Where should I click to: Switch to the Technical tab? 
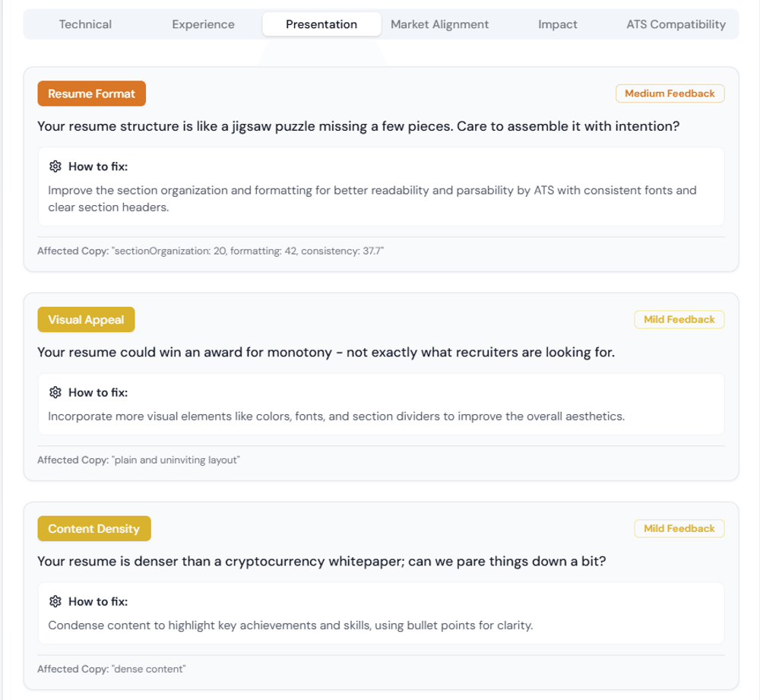[x=85, y=24]
